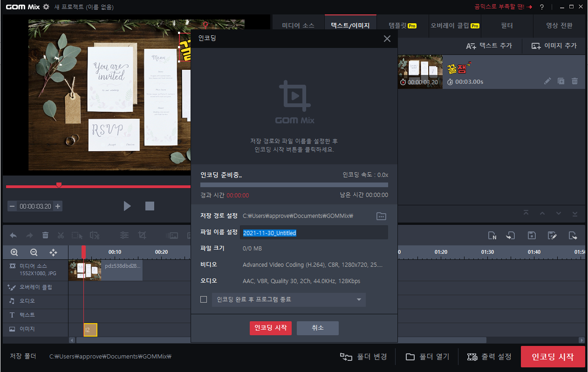Delete the text item using trash icon

574,81
